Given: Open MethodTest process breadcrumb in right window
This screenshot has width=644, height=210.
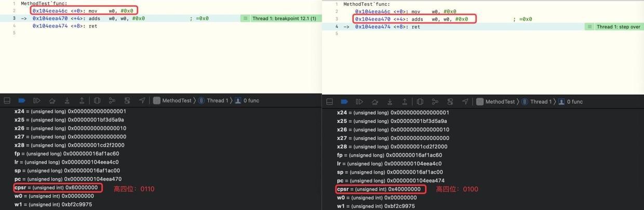Looking at the screenshot, I should pos(495,102).
